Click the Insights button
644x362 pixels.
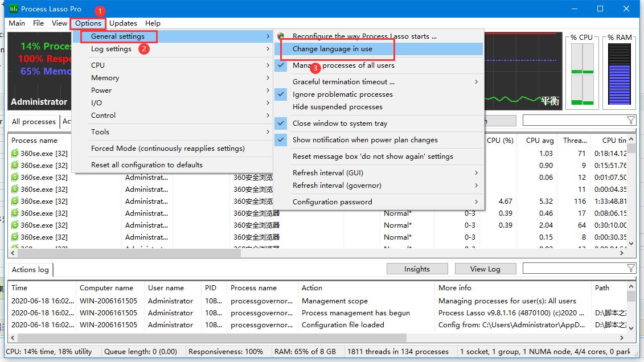[x=417, y=269]
